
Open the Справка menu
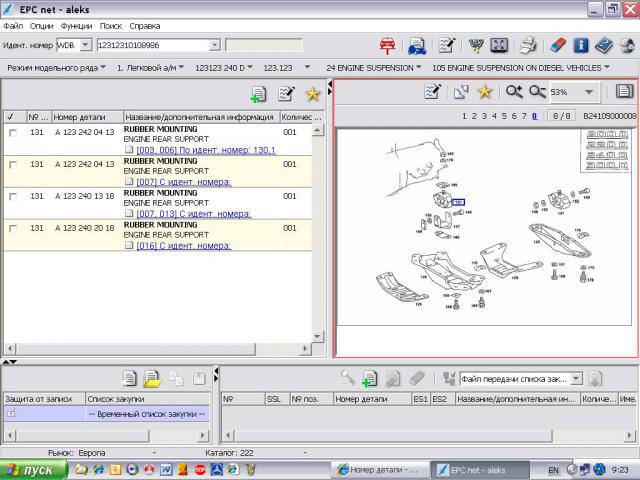145,25
